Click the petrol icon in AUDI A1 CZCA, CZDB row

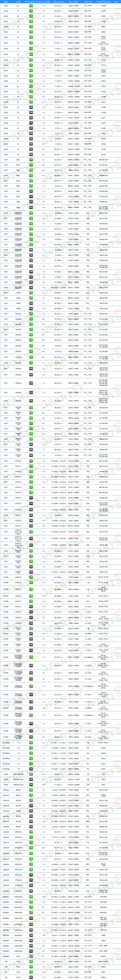coord(31,70)
